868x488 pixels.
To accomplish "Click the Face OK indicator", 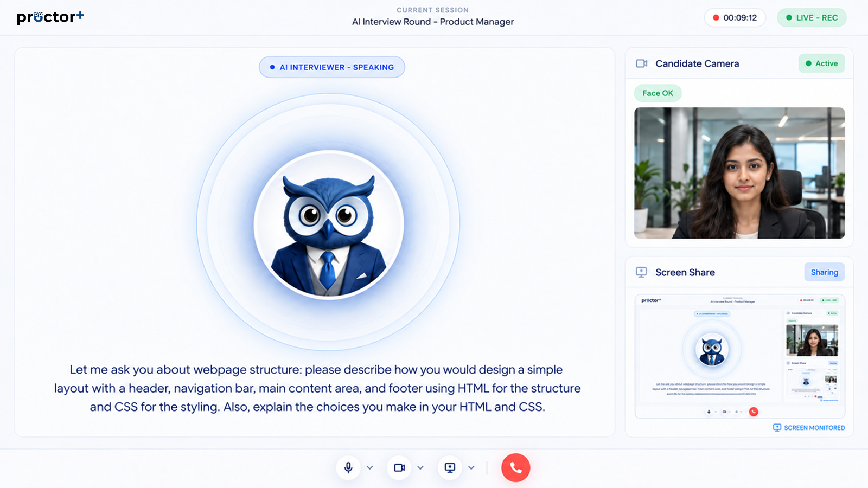I will [x=658, y=93].
